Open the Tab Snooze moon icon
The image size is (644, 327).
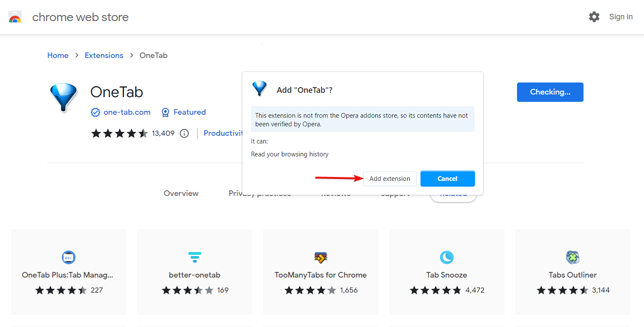[447, 257]
